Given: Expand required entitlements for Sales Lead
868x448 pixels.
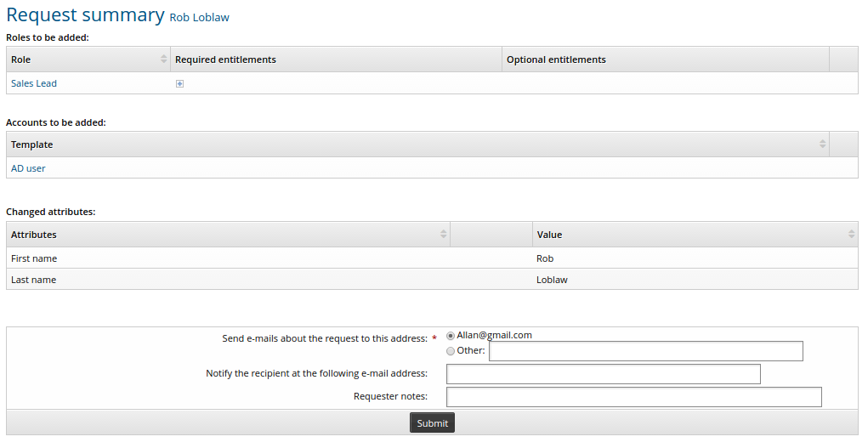Looking at the screenshot, I should (x=179, y=83).
